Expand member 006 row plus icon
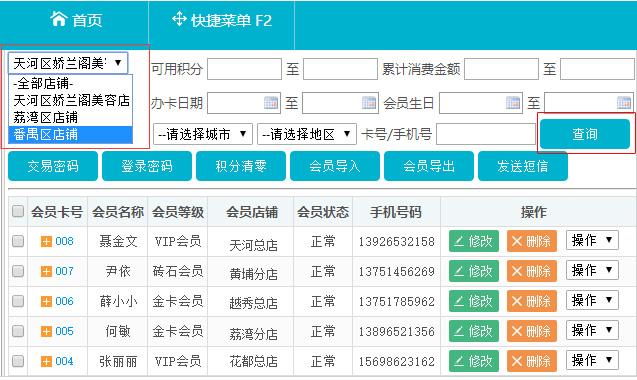 [46, 302]
